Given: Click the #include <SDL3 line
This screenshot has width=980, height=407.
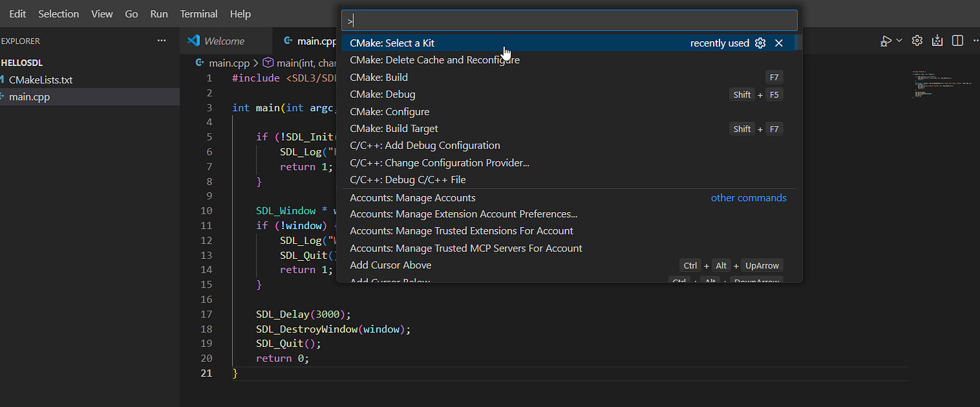Looking at the screenshot, I should [283, 78].
